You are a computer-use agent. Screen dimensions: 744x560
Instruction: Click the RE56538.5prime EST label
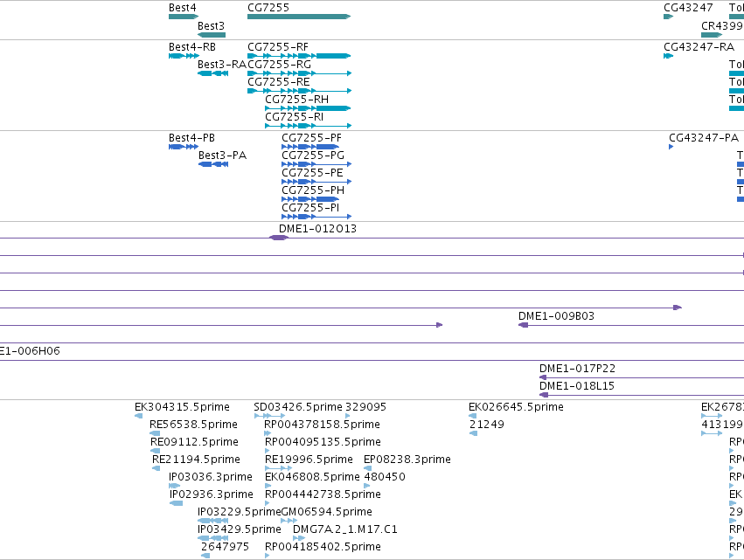(193, 425)
